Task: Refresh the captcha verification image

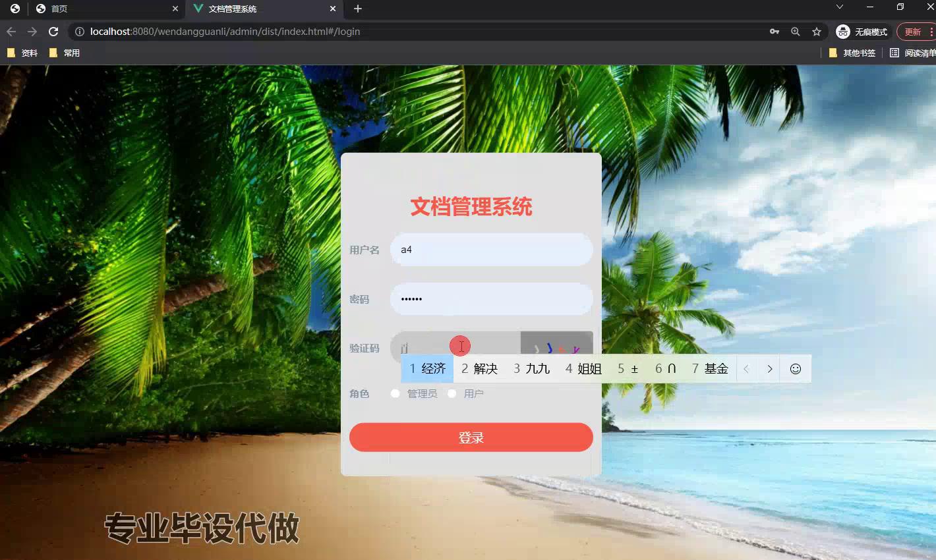Action: pyautogui.click(x=556, y=344)
